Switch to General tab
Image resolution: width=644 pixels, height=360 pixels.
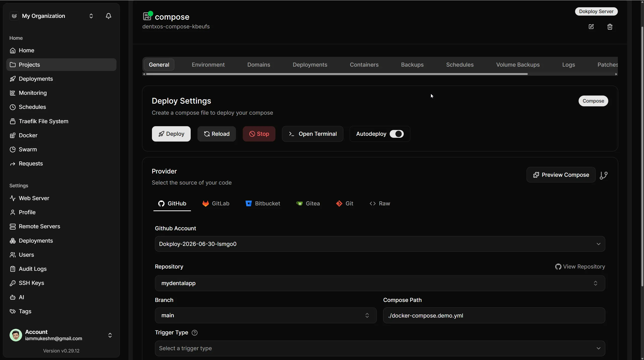point(159,65)
